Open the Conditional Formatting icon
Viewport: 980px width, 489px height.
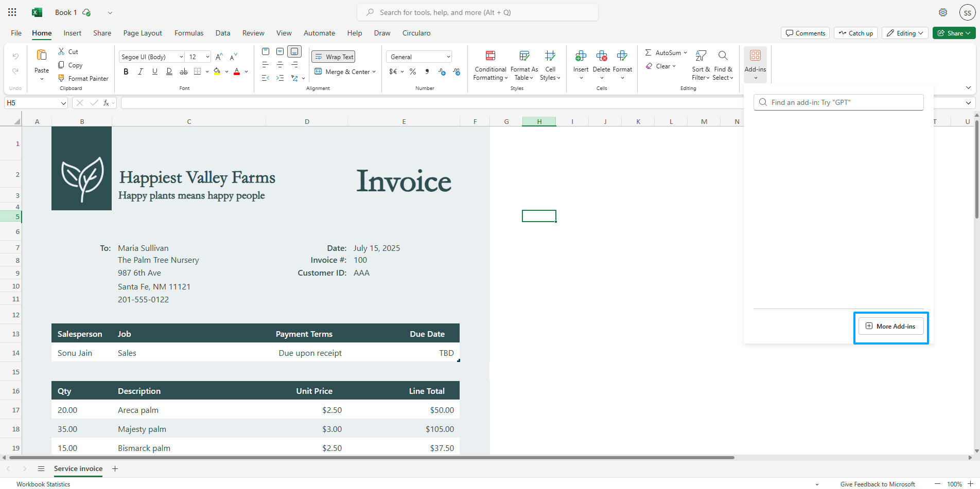490,56
